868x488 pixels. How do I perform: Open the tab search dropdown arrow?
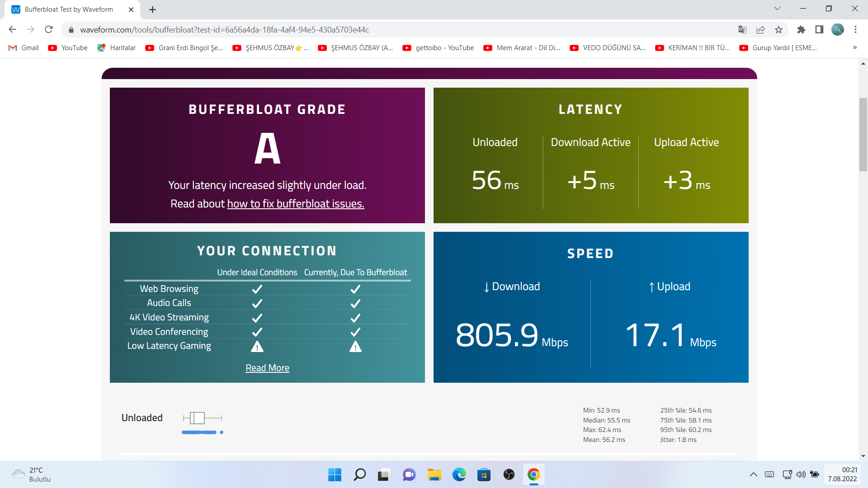click(x=777, y=9)
